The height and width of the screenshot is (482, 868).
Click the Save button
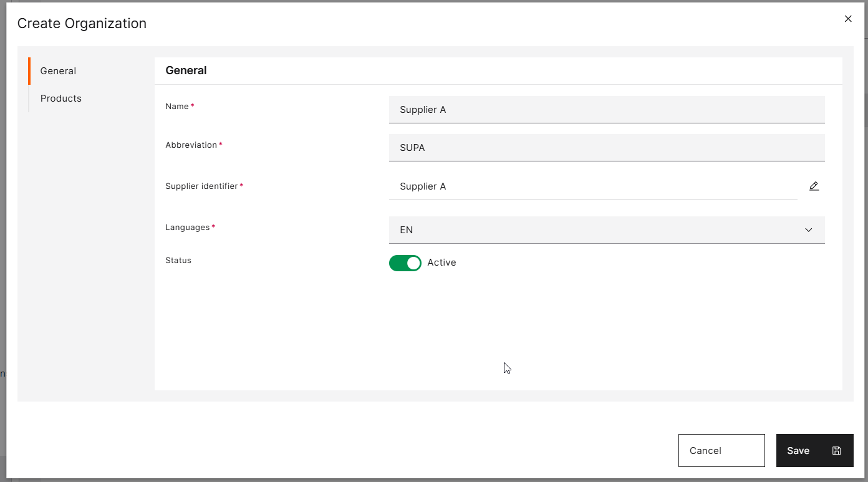click(814, 450)
